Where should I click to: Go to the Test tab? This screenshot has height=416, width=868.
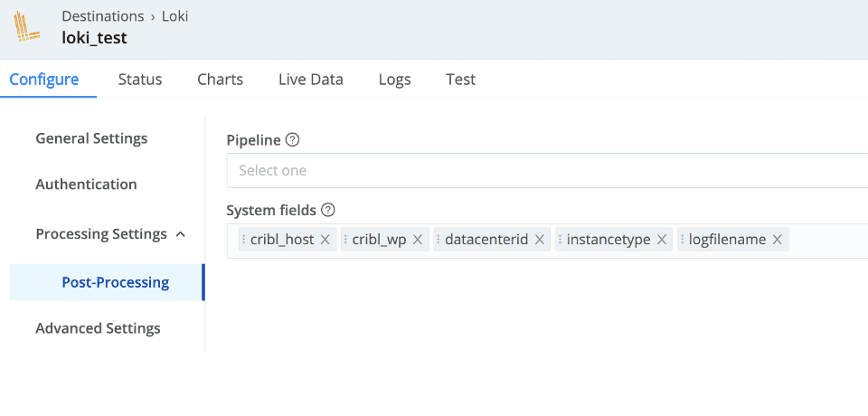pos(460,80)
